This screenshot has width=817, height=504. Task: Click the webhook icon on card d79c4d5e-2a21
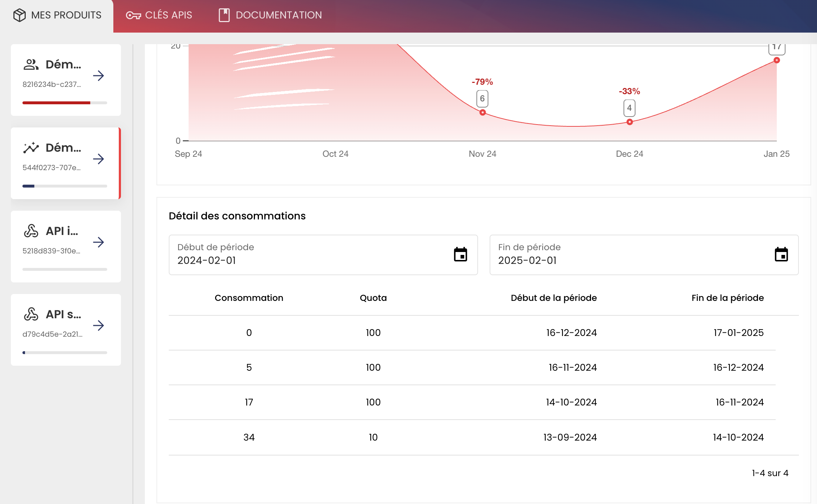[x=31, y=314]
